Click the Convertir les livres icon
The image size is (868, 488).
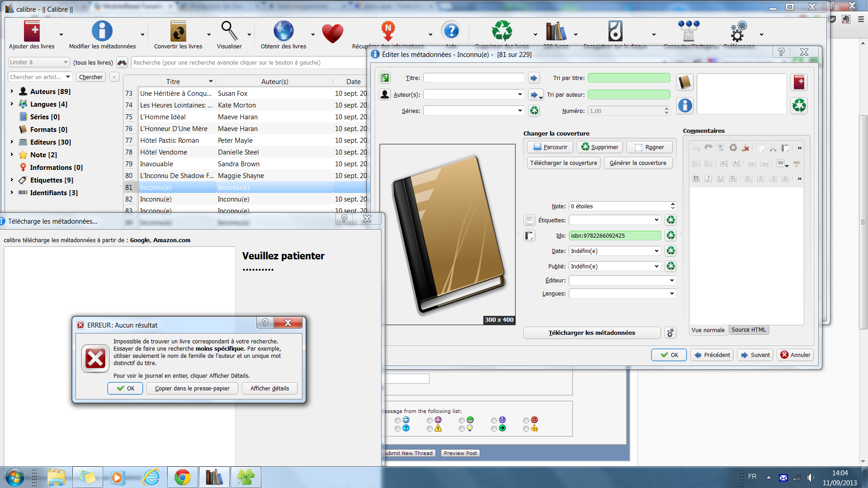[x=178, y=32]
